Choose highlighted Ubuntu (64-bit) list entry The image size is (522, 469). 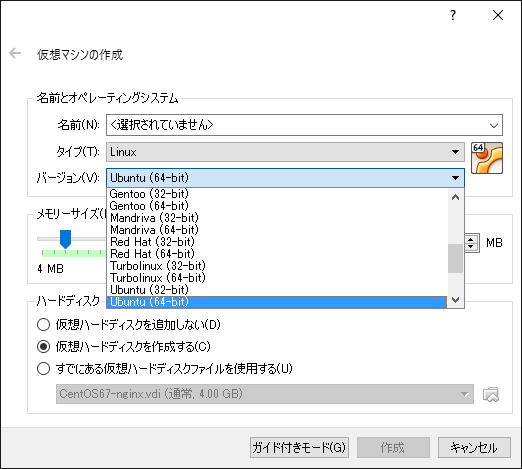coord(277,302)
